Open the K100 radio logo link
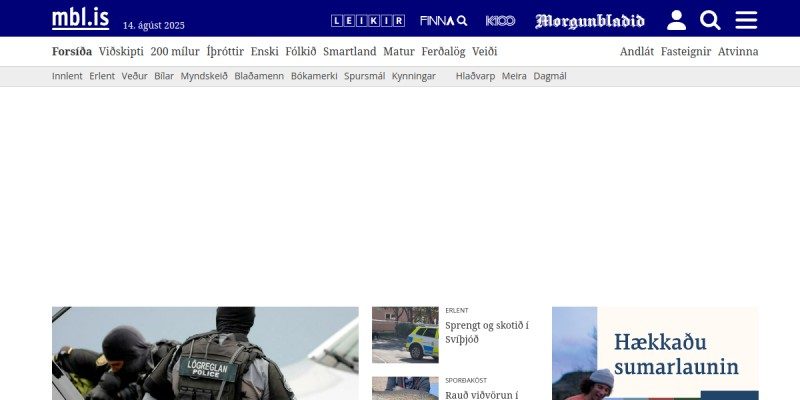800x400 pixels. (x=500, y=20)
